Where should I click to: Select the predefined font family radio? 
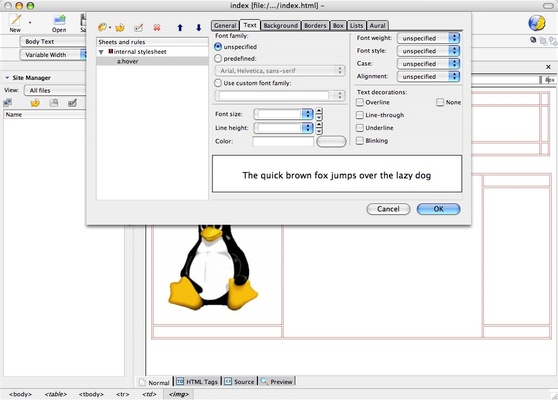point(218,58)
